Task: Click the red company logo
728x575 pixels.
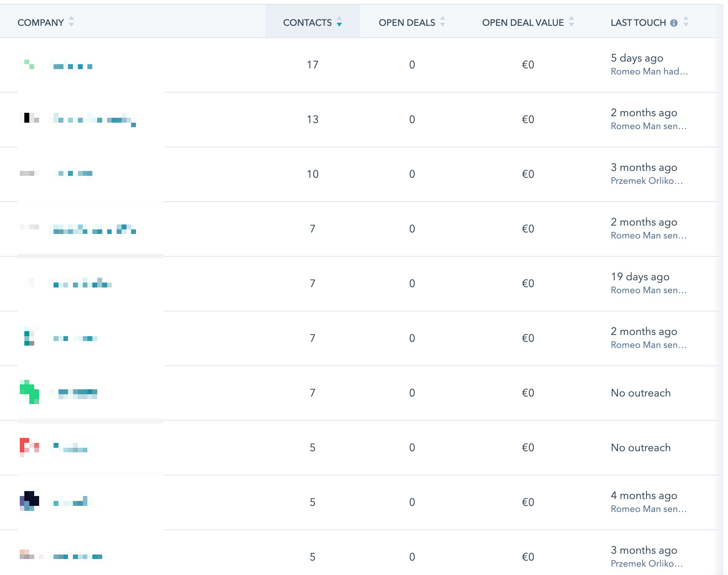Action: pyautogui.click(x=29, y=447)
